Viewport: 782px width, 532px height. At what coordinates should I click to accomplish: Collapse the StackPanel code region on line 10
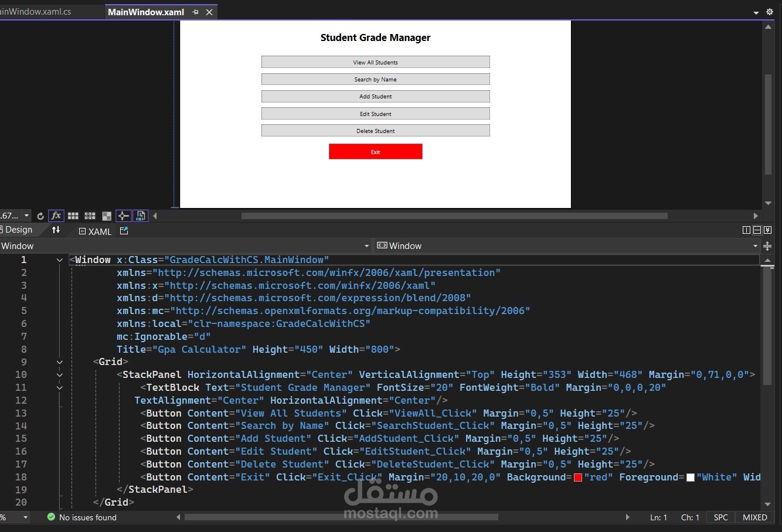pyautogui.click(x=59, y=374)
